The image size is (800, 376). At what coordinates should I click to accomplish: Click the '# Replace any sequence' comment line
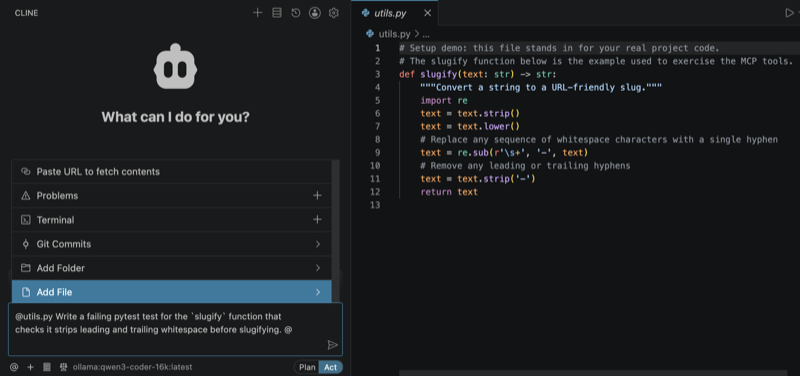(599, 139)
